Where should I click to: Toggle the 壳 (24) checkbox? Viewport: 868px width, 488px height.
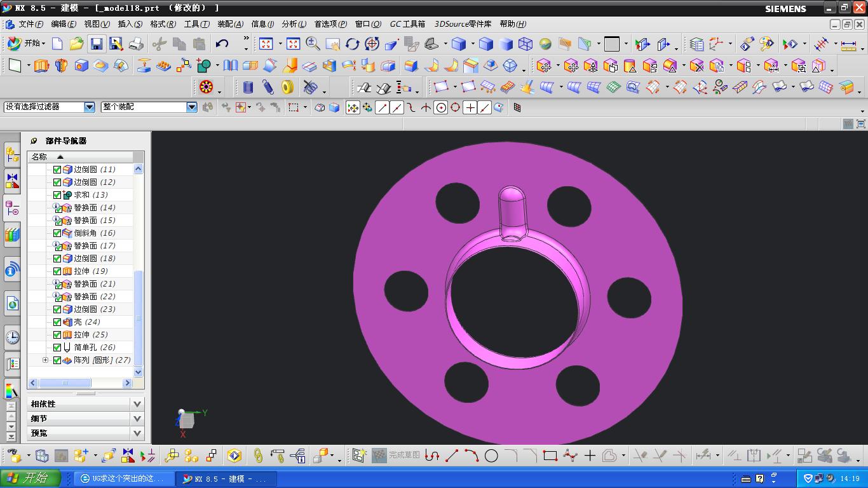[x=57, y=322]
